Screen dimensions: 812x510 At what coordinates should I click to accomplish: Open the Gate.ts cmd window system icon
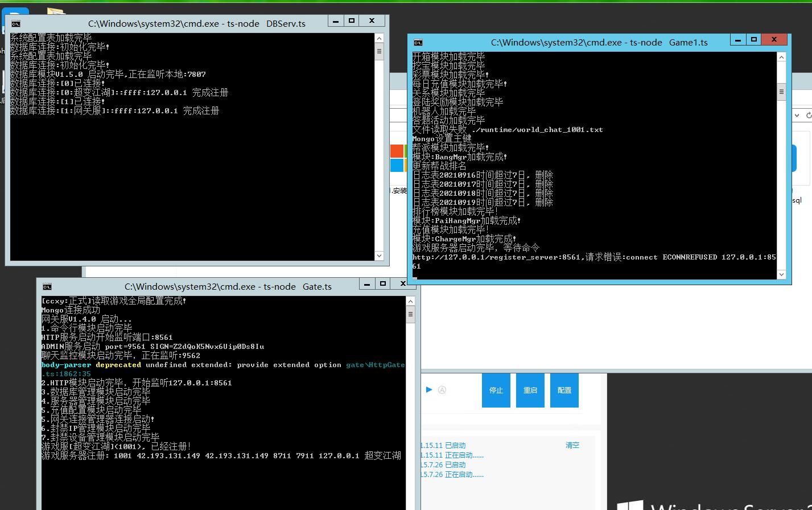pyautogui.click(x=47, y=286)
